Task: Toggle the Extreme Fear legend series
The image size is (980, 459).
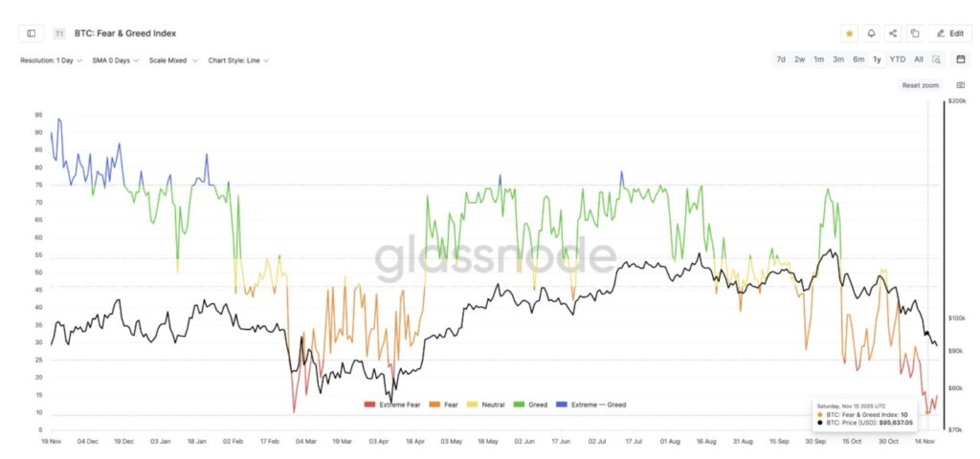Action: [394, 404]
